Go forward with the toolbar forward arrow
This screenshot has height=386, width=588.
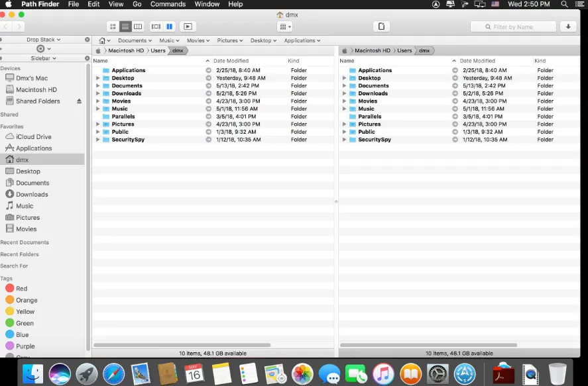[19, 26]
